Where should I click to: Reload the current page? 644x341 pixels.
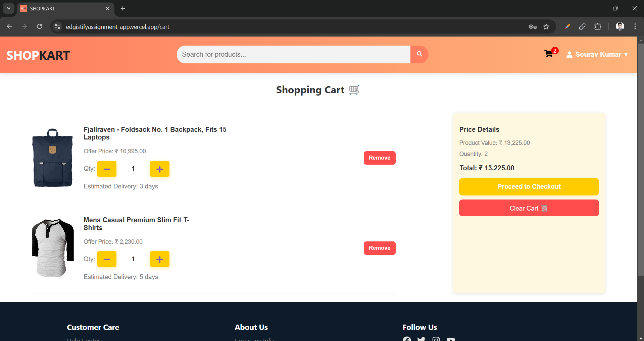tap(39, 26)
